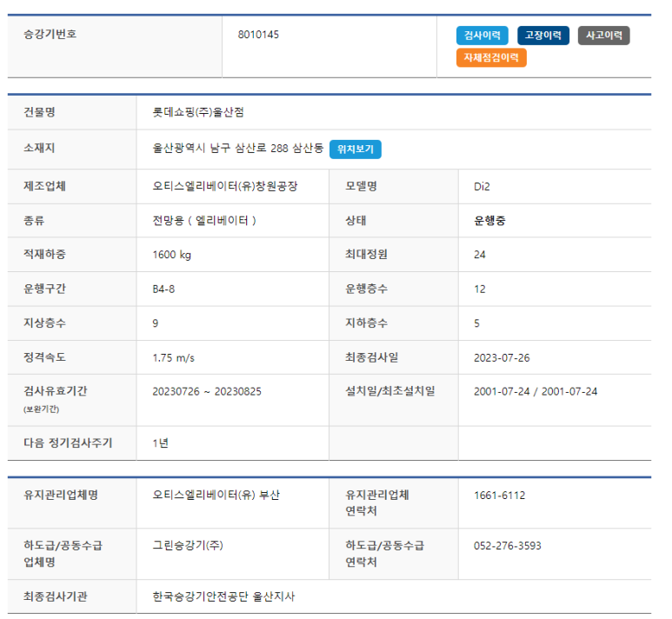The image size is (672, 619).
Task: Open the 고장이력 failure history button
Action: [543, 35]
